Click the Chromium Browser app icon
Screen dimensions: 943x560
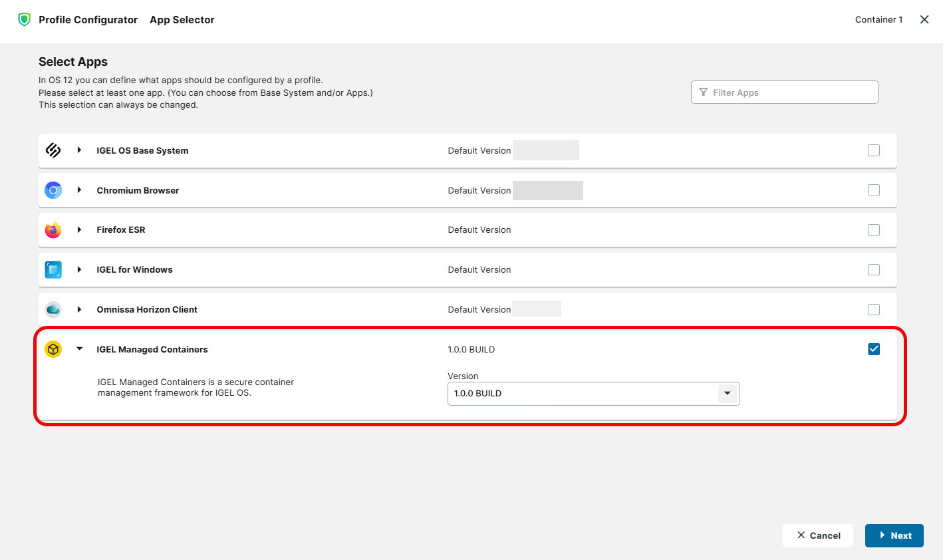(53, 190)
